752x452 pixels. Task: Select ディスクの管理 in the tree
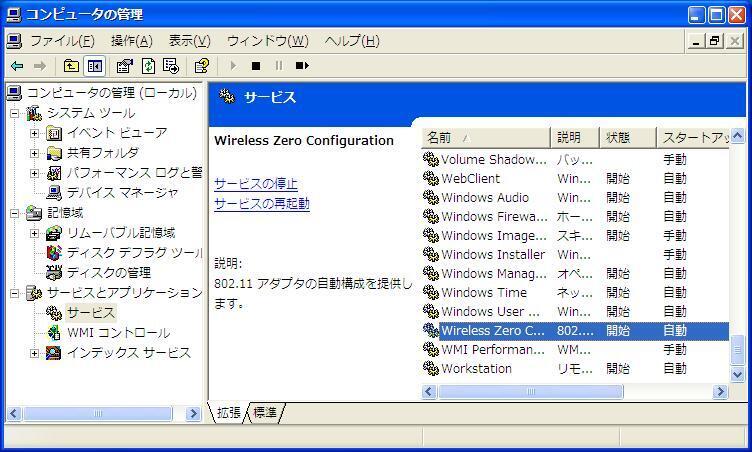pos(108,273)
